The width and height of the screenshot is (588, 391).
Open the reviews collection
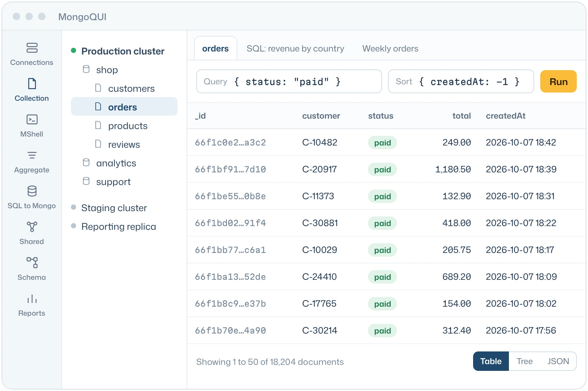click(x=124, y=144)
